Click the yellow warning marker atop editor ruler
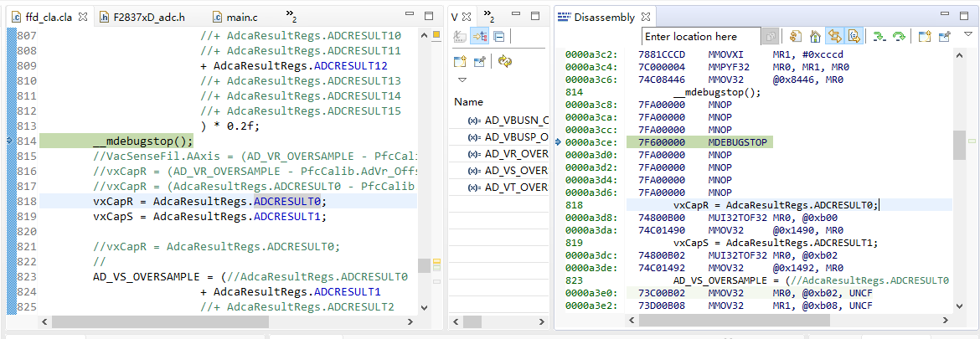980x339 pixels. [437, 34]
